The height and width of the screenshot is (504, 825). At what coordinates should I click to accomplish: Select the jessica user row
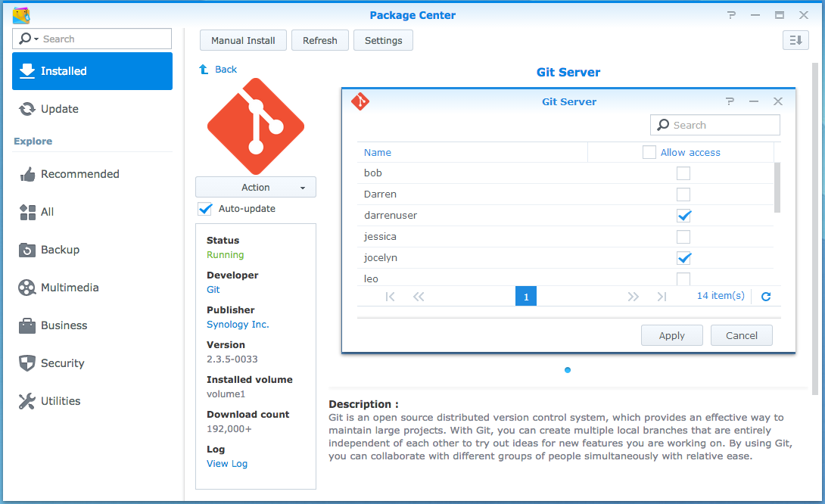(x=565, y=237)
